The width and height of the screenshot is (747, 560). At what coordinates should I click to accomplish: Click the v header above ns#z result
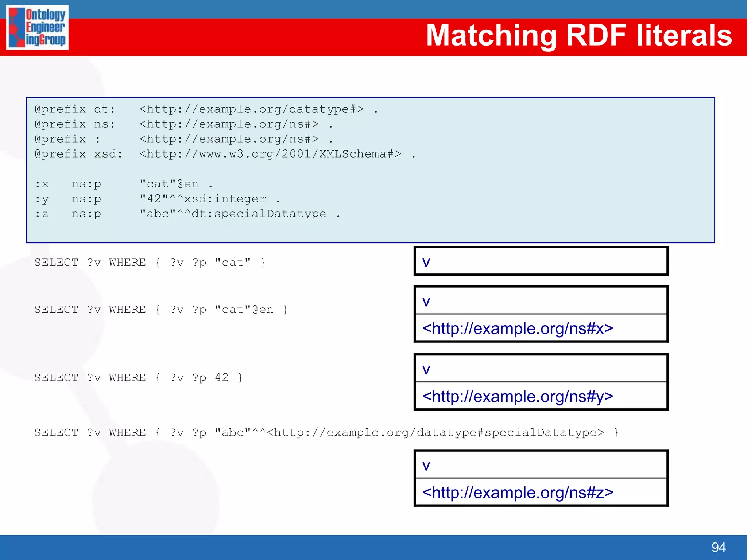click(426, 465)
